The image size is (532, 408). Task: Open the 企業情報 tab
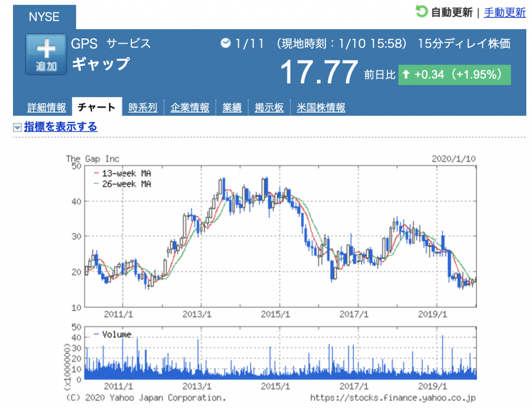[190, 107]
